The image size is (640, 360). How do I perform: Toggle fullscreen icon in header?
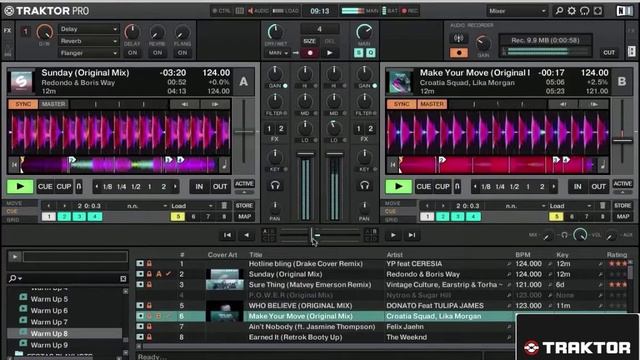click(598, 11)
